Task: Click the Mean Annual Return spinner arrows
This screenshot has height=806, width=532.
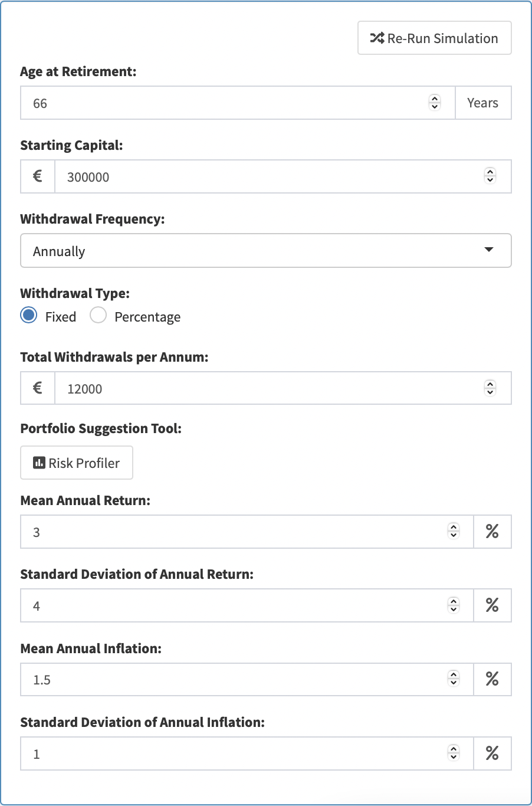Action: coord(454,532)
